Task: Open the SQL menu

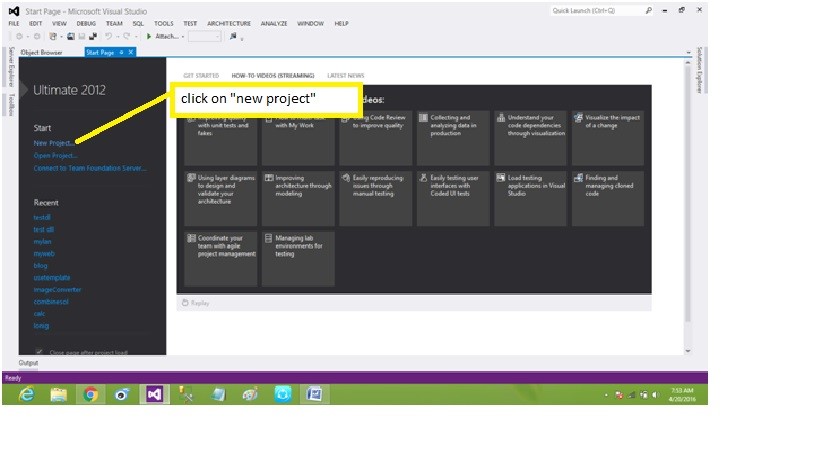Action: pos(138,23)
